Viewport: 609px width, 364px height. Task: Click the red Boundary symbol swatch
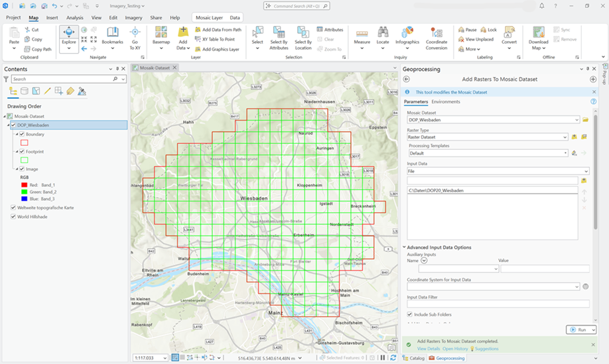click(25, 143)
